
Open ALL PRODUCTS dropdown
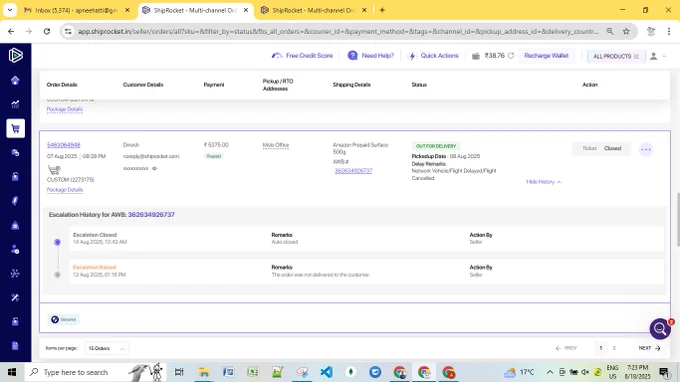point(616,56)
